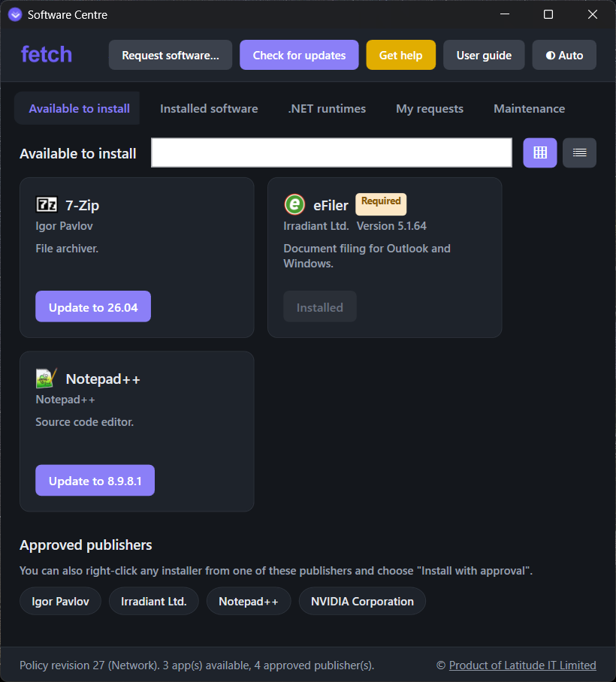Select the NVIDIA Corporation publisher chip

(362, 601)
